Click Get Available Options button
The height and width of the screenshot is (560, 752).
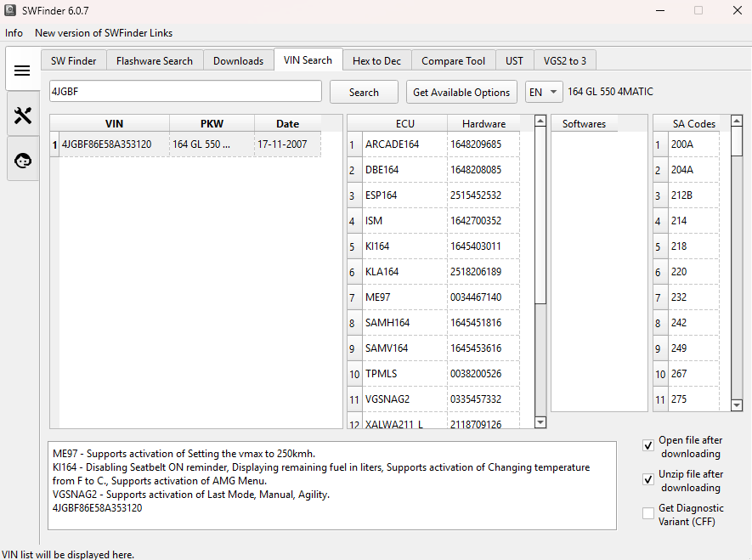[x=461, y=92]
